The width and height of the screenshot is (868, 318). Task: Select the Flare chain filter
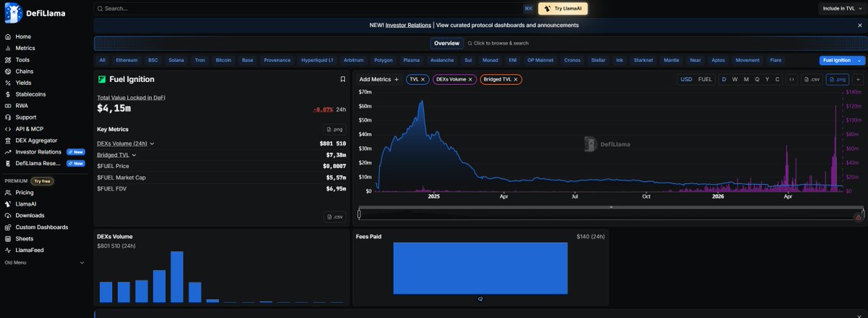tap(775, 60)
